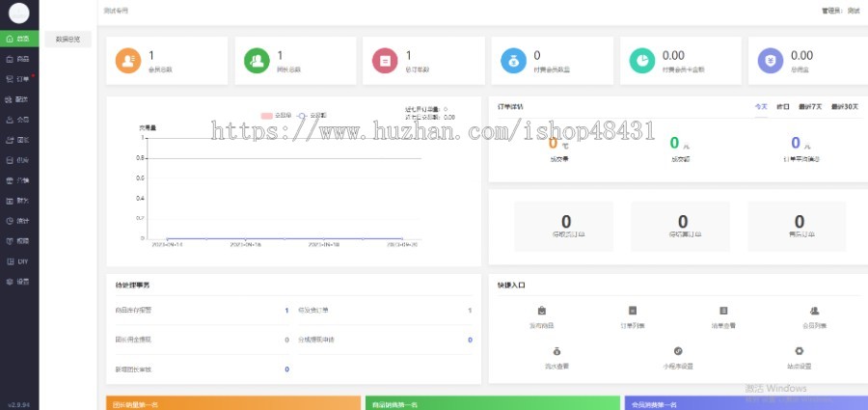Click the blue average order amount value

point(796,144)
